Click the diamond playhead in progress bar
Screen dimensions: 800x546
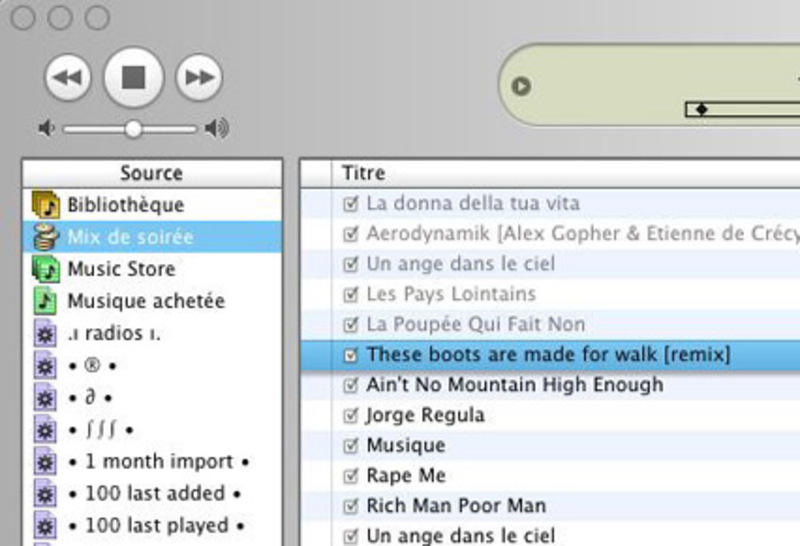pyautogui.click(x=702, y=109)
